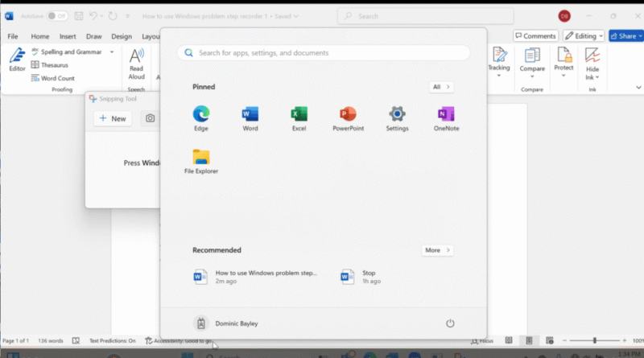
Task: Click '136 words' in status bar
Action: [x=51, y=341]
